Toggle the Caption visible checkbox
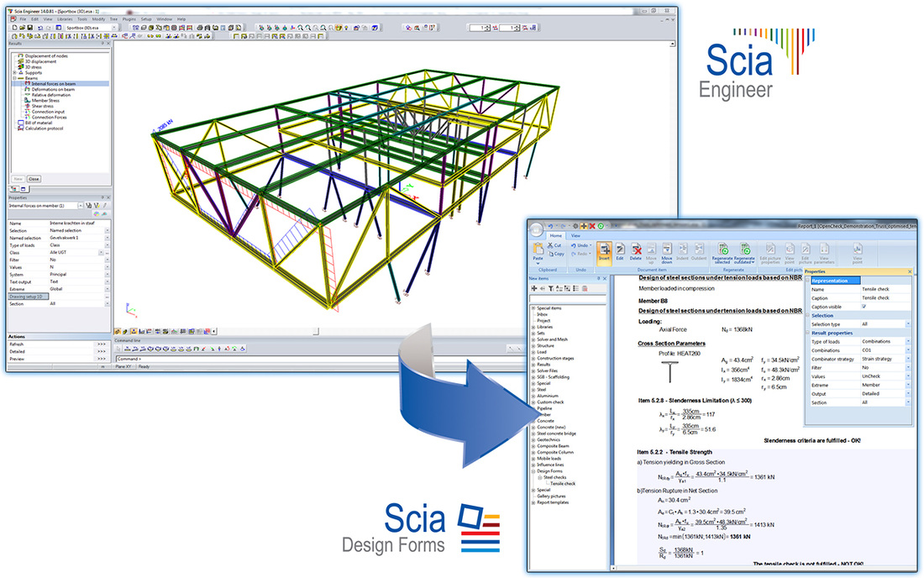924x578 pixels. pos(864,307)
